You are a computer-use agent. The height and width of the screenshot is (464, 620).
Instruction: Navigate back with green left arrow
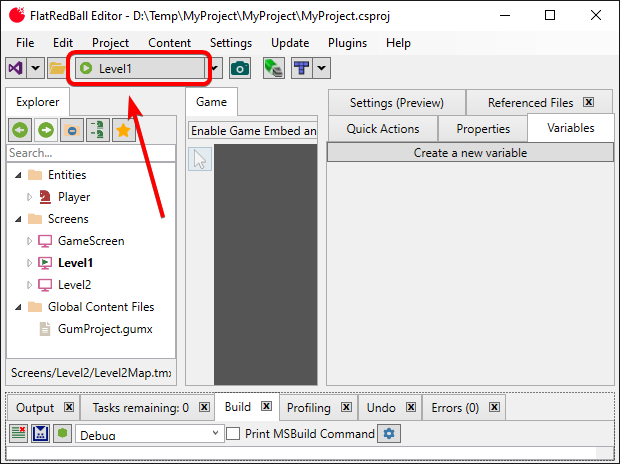pos(19,130)
